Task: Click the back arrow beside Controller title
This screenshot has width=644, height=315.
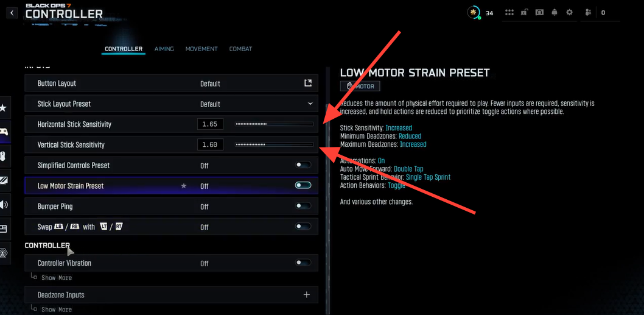Action: (12, 12)
